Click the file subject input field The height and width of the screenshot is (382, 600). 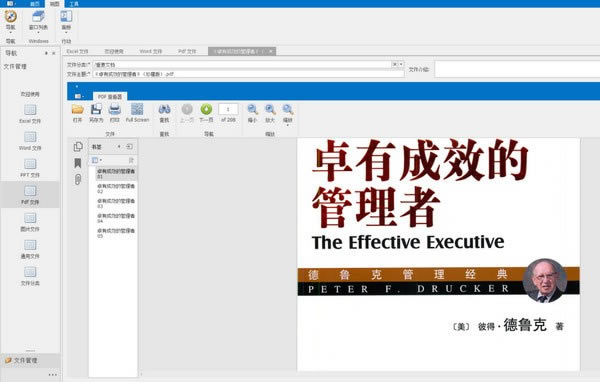[x=248, y=73]
